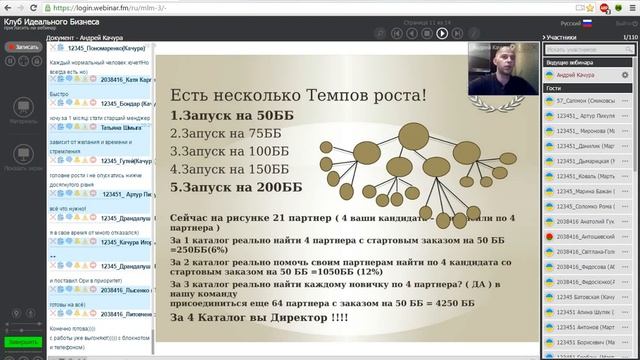The image size is (640, 360).
Task: Click the Показать экран screen share icon
Action: (23, 154)
